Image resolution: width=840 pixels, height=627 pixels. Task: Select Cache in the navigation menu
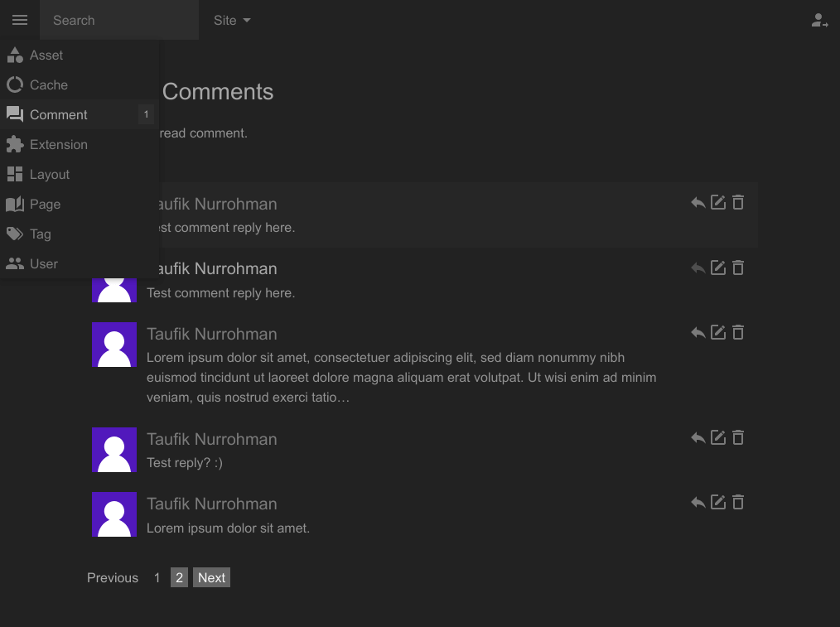[48, 85]
